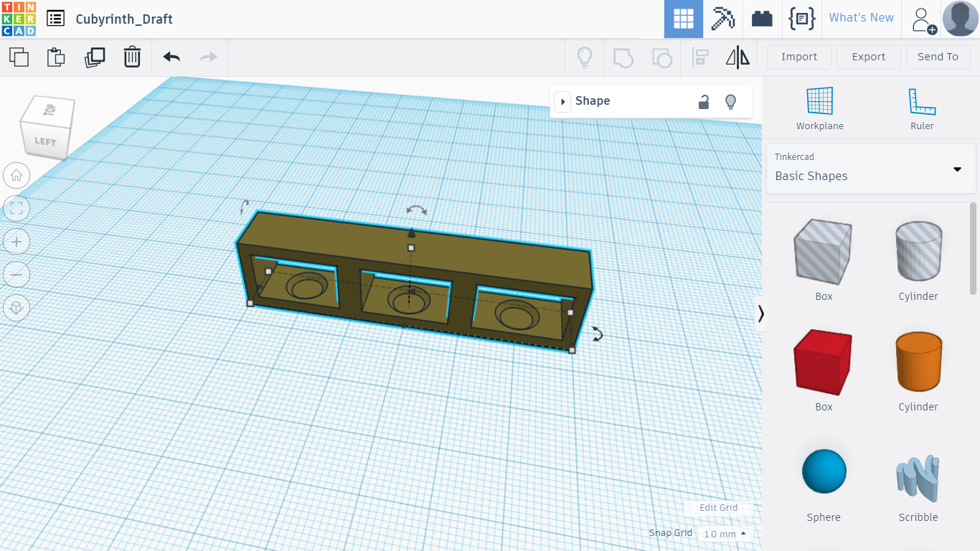Click the view cube LEFT face
The width and height of the screenshot is (980, 551).
(44, 141)
